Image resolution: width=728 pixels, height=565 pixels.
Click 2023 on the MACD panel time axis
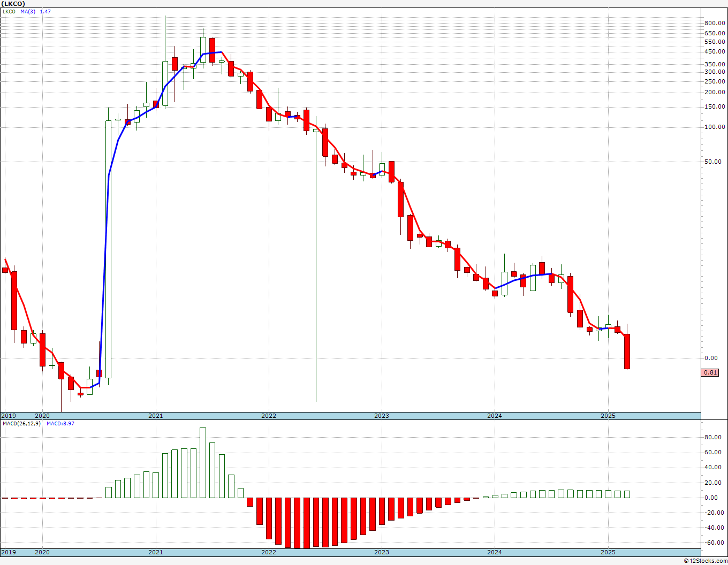[x=382, y=552]
